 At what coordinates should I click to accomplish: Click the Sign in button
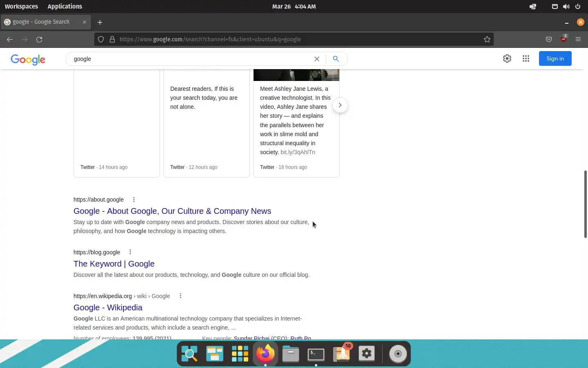[555, 58]
